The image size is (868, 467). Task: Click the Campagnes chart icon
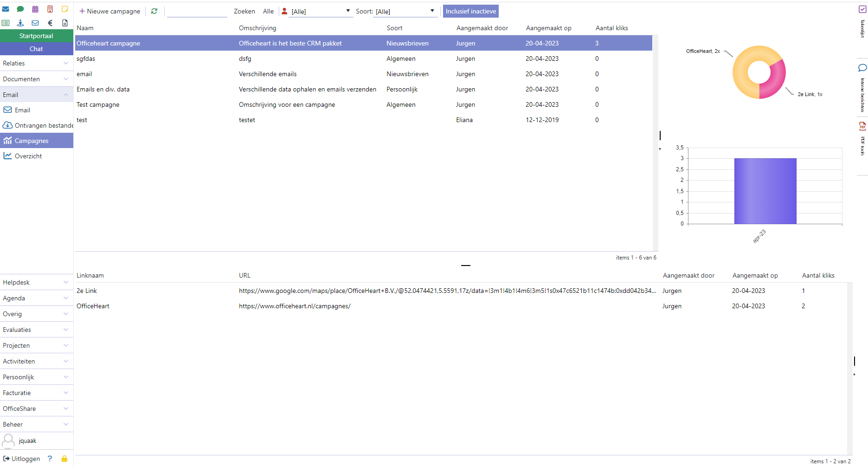[7, 141]
